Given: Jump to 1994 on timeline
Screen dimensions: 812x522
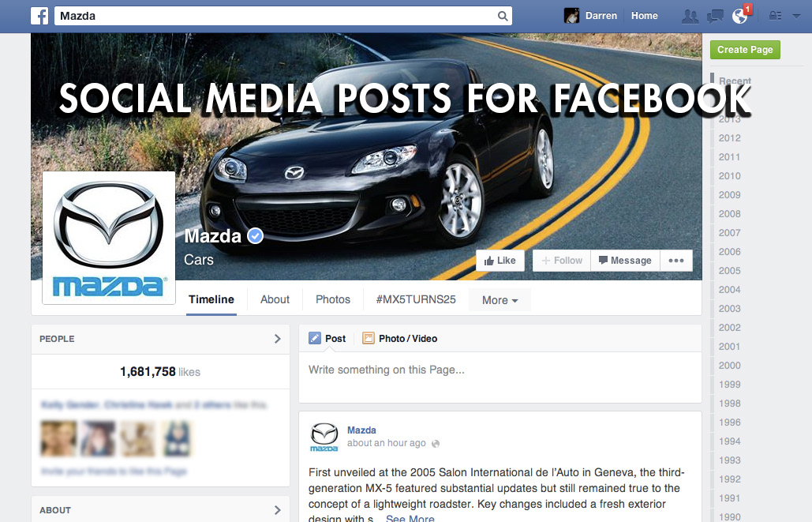Looking at the screenshot, I should [730, 441].
